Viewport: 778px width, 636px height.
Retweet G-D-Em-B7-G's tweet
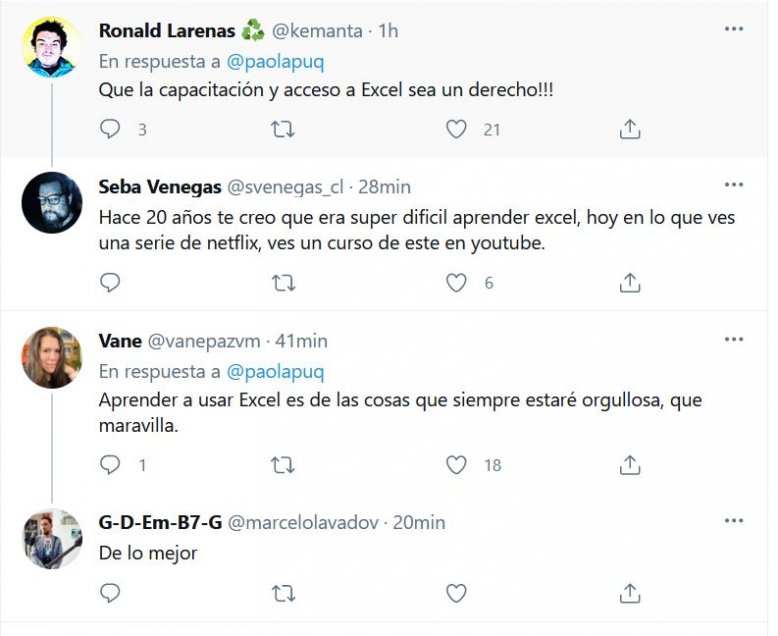284,593
